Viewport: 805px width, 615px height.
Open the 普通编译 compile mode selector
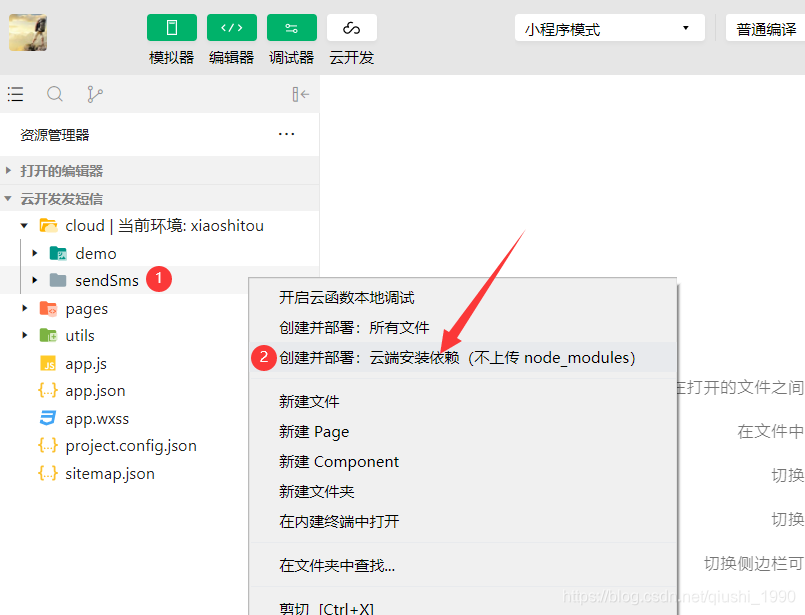coord(765,28)
